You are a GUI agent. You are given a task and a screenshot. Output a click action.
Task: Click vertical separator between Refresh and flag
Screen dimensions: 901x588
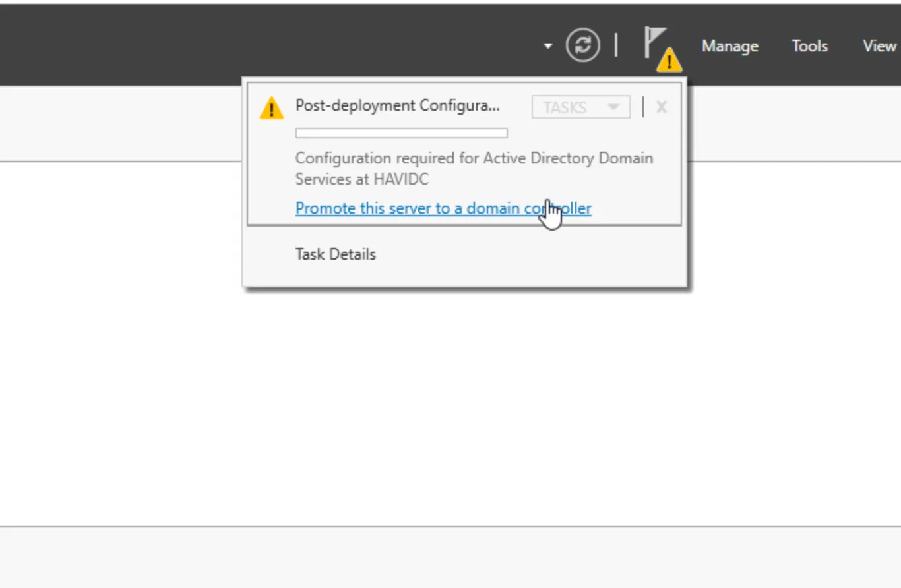coord(616,45)
